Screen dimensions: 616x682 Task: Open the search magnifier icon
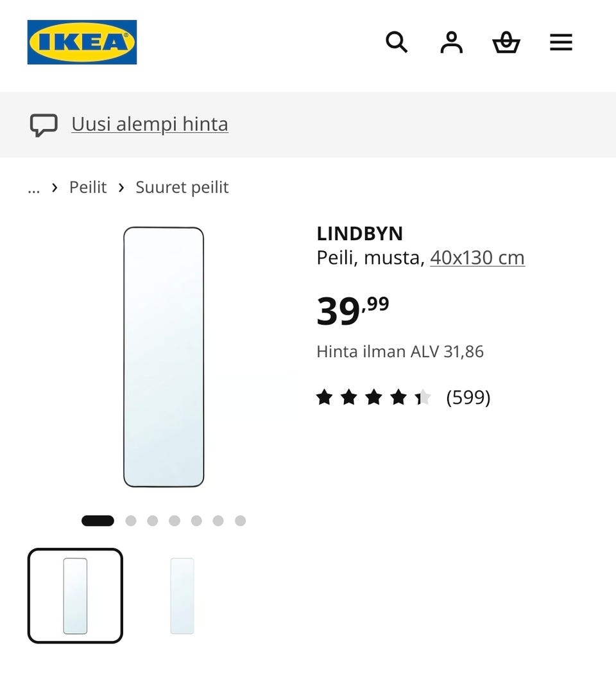pos(397,42)
